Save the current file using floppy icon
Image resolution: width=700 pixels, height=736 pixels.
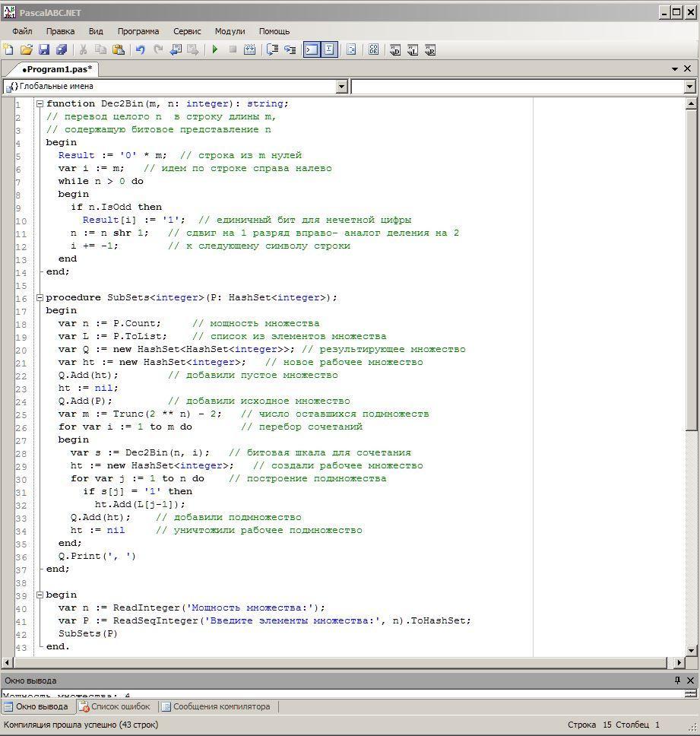pyautogui.click(x=43, y=50)
